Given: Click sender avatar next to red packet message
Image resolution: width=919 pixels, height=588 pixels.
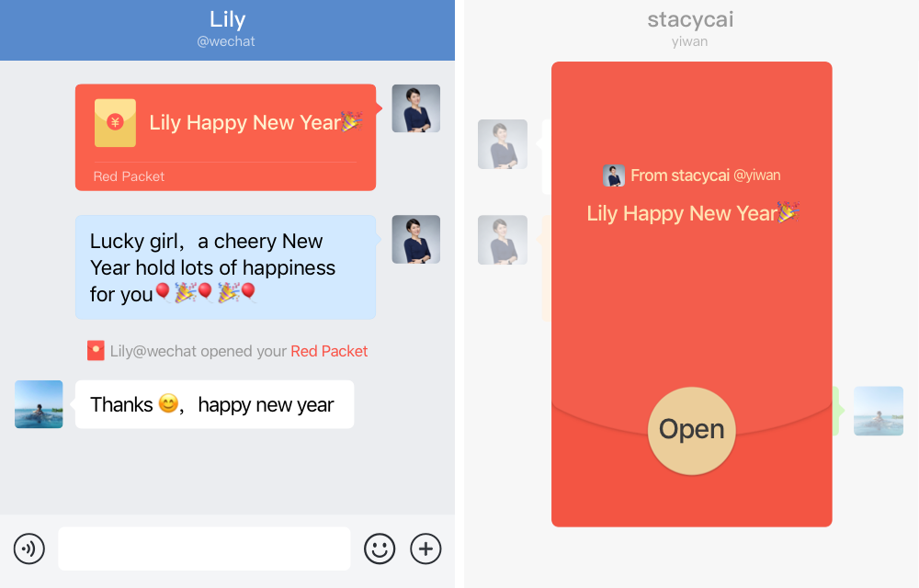Looking at the screenshot, I should (x=416, y=108).
